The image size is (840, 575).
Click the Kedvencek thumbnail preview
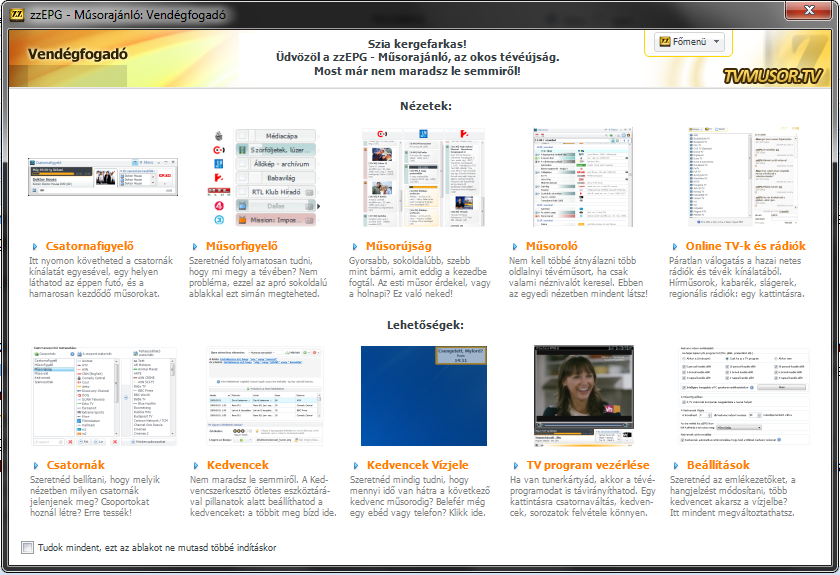(263, 397)
